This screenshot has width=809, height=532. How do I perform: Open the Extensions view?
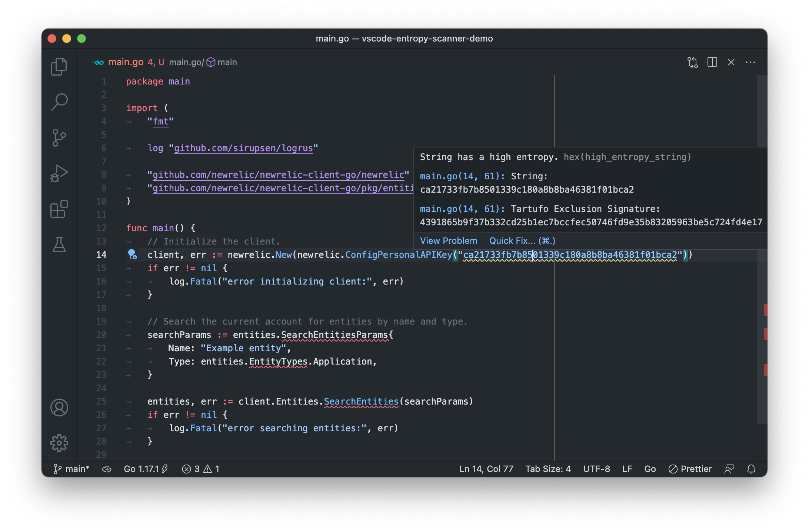(x=59, y=209)
